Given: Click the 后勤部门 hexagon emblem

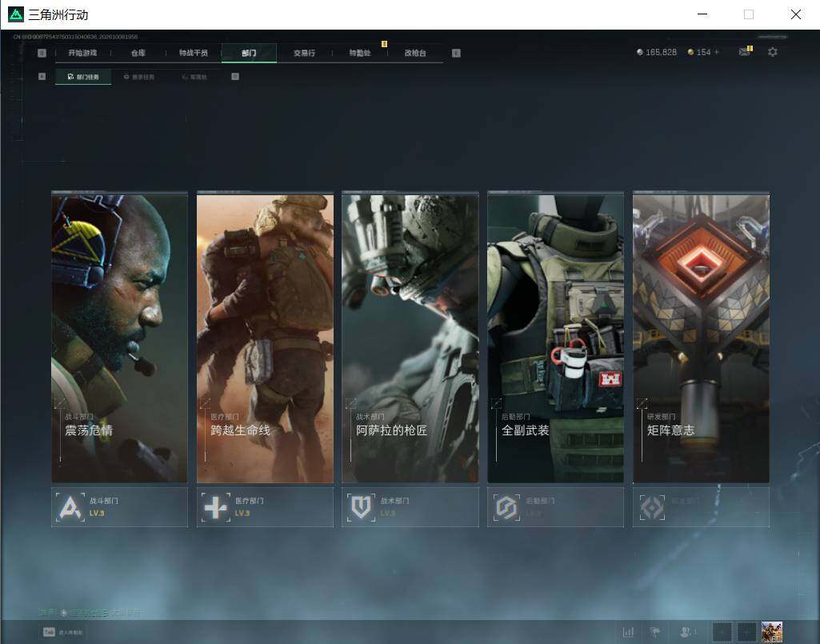Looking at the screenshot, I should (506, 507).
